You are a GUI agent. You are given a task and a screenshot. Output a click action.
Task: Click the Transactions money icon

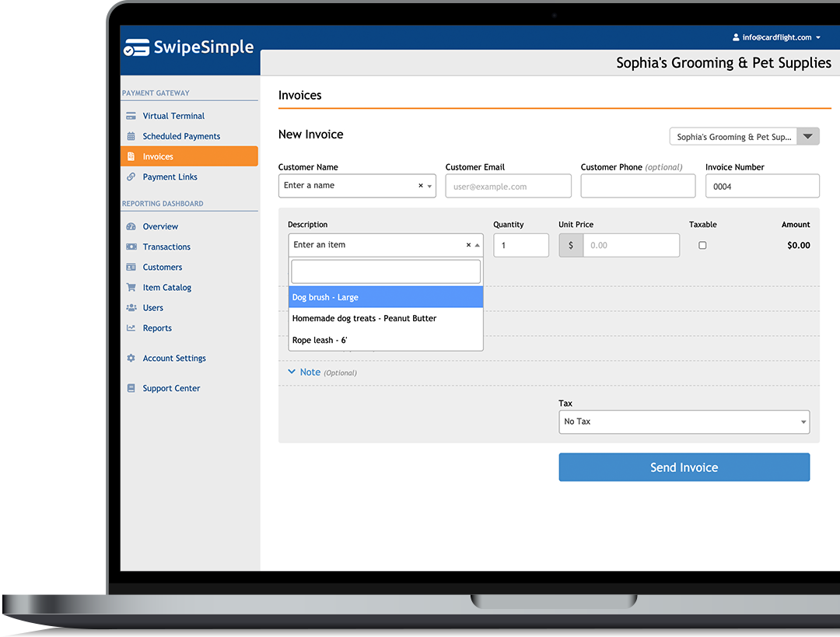tap(131, 247)
